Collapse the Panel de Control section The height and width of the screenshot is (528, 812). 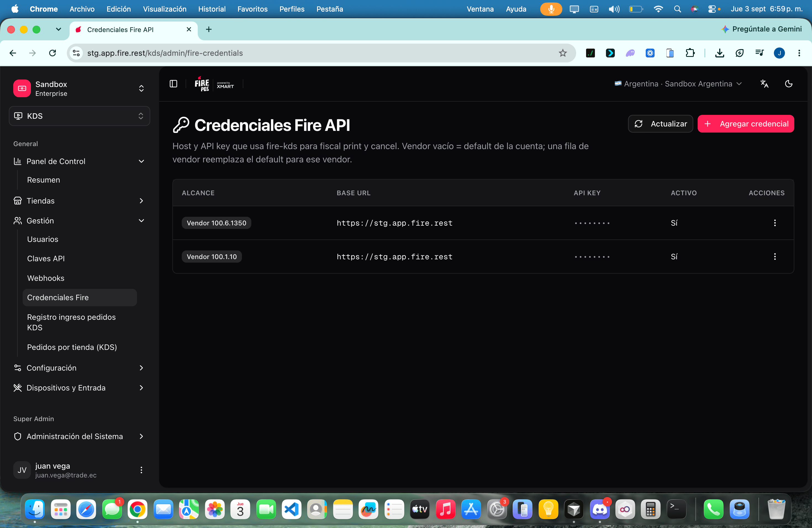point(79,161)
